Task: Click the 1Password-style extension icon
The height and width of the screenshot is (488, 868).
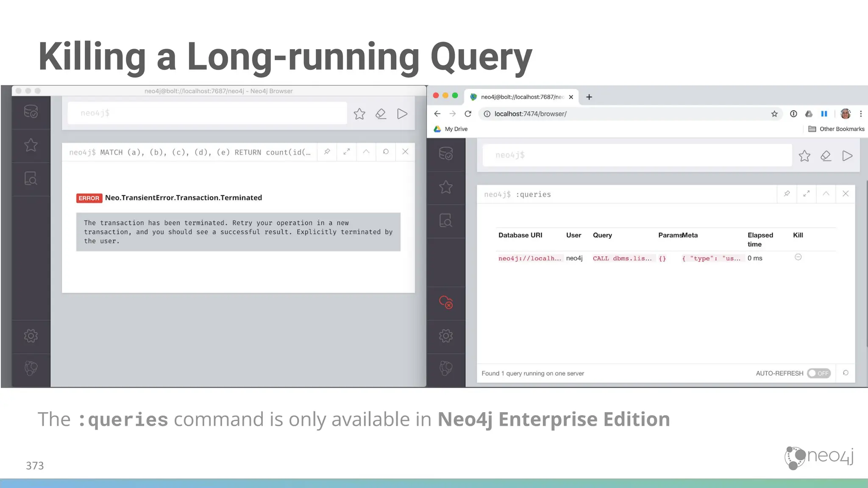Action: tap(793, 114)
